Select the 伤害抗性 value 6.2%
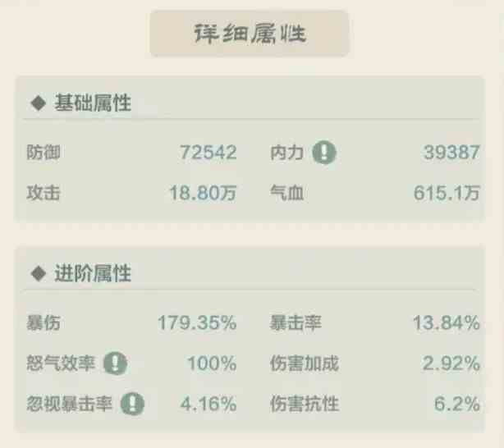 pyautogui.click(x=457, y=404)
